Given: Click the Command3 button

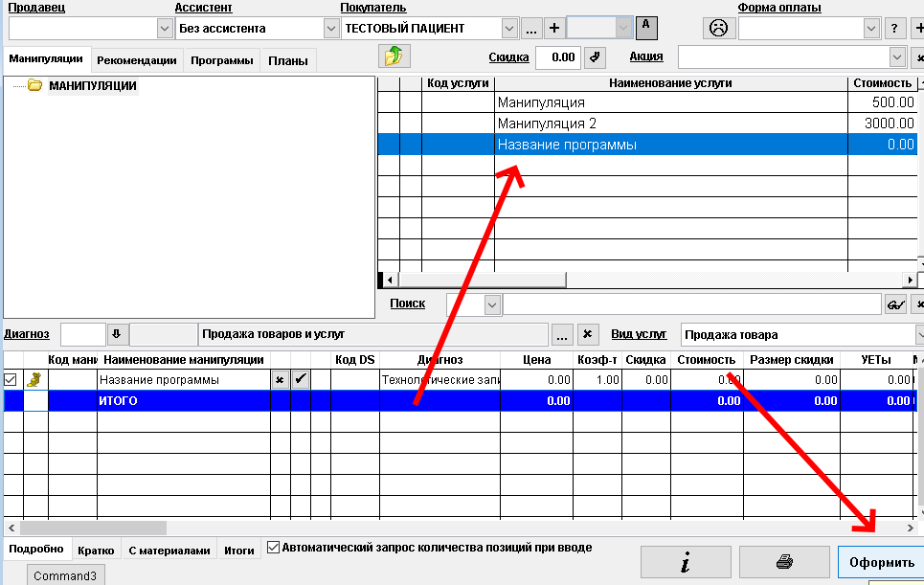Looking at the screenshot, I should (x=64, y=576).
